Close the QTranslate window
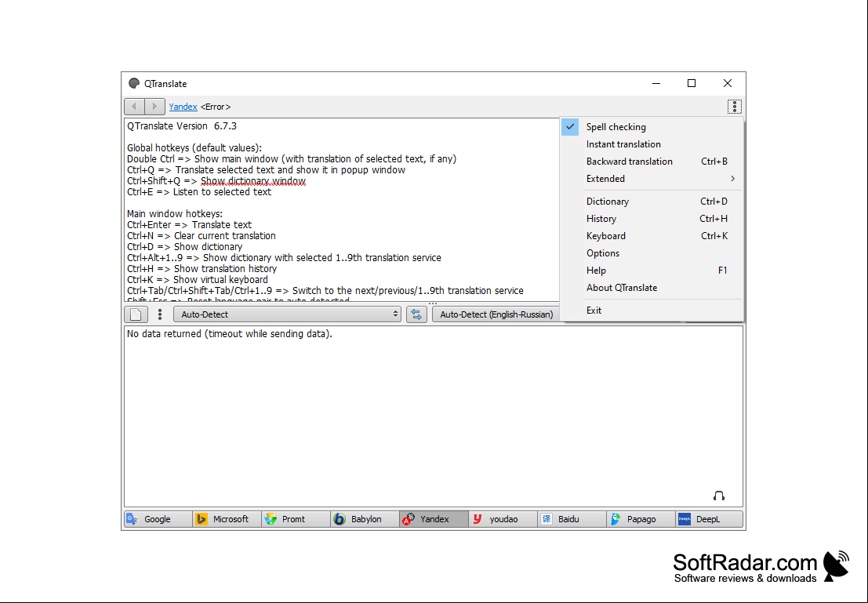The width and height of the screenshot is (868, 603). tap(728, 83)
